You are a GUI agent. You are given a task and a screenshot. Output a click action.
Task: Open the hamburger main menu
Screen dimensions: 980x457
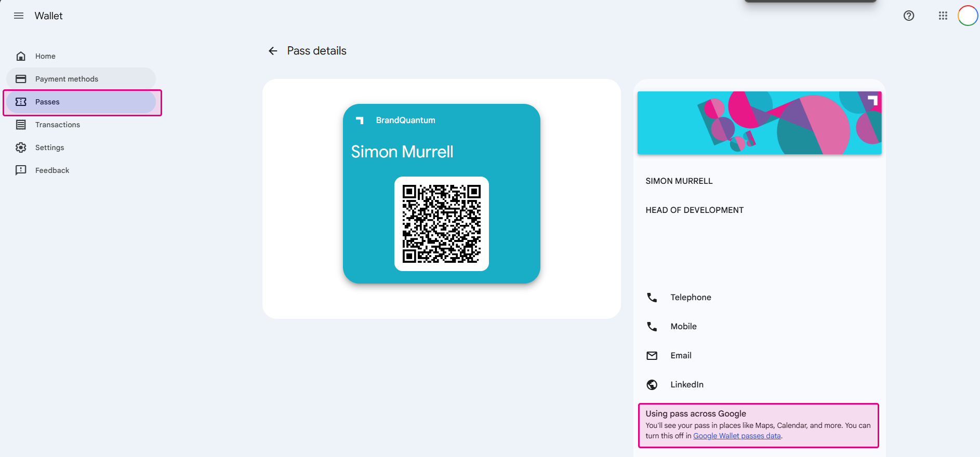click(x=19, y=16)
